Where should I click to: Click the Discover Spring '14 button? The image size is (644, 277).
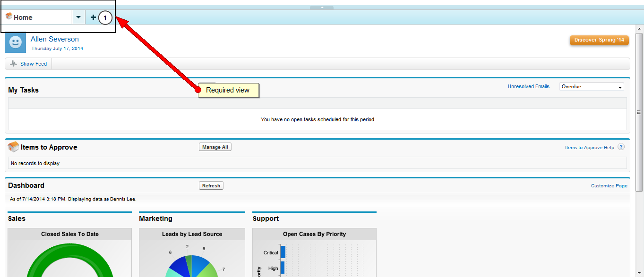pos(599,40)
